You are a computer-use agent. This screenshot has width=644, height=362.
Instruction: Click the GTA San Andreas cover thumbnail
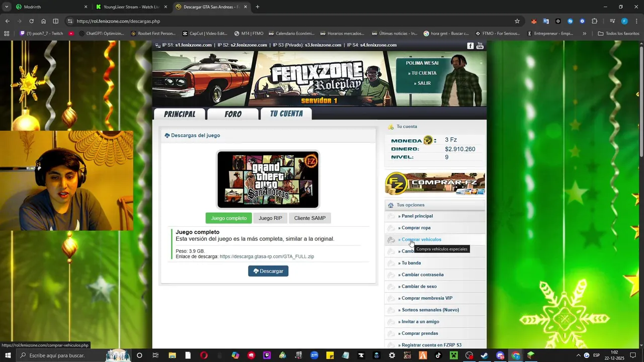(x=268, y=179)
